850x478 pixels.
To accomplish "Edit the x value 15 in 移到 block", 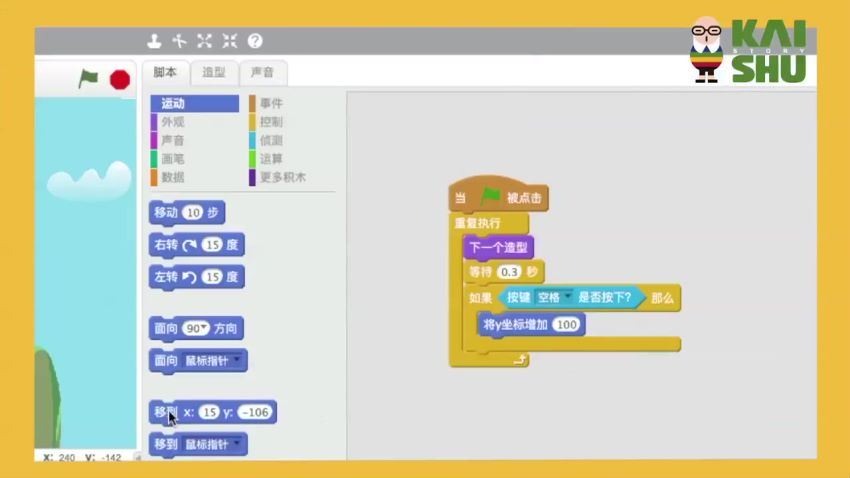I will [209, 412].
